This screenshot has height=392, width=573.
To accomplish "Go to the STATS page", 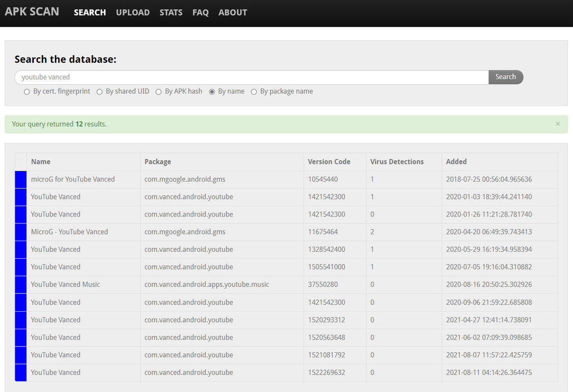I will pyautogui.click(x=171, y=12).
